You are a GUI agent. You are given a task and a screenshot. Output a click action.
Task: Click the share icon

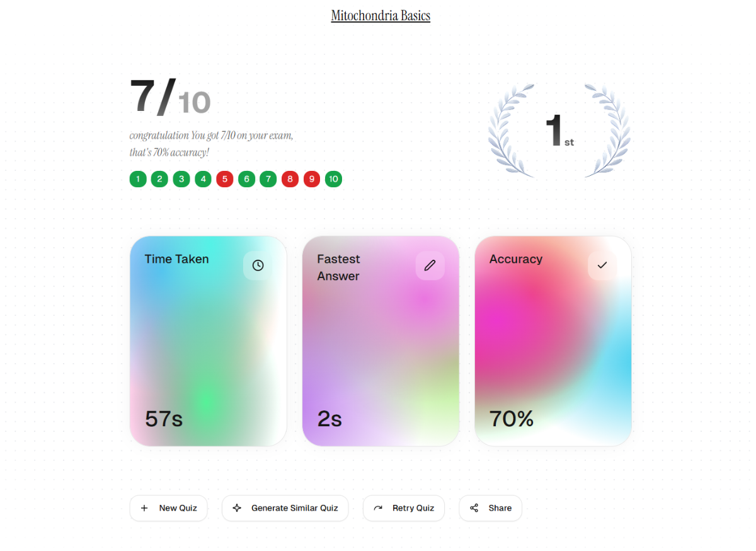474,508
